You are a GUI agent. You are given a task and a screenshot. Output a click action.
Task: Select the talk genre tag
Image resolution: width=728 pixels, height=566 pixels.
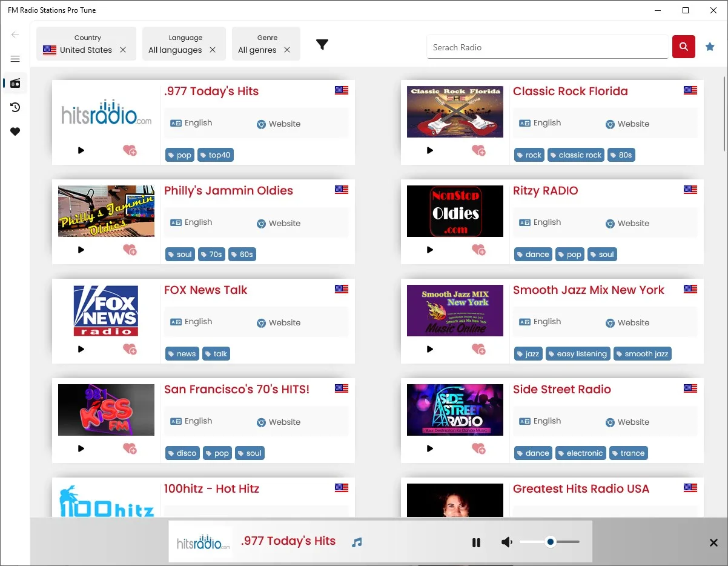pos(216,354)
